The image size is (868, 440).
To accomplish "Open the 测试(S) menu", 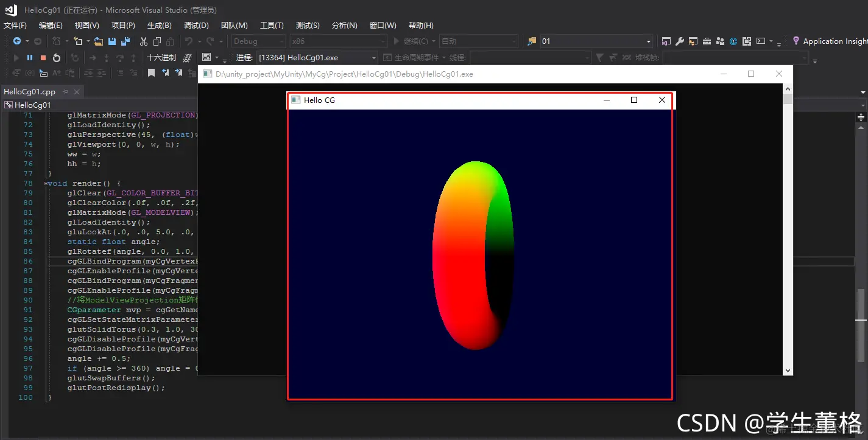I will tap(308, 26).
